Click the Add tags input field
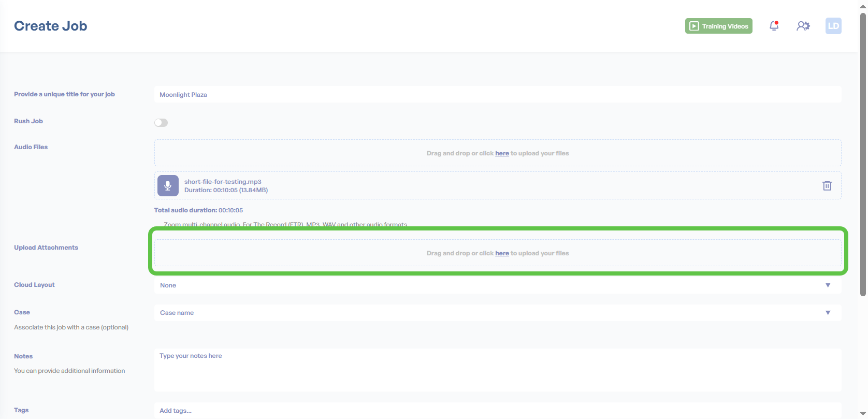Image resolution: width=868 pixels, height=419 pixels. pos(497,411)
